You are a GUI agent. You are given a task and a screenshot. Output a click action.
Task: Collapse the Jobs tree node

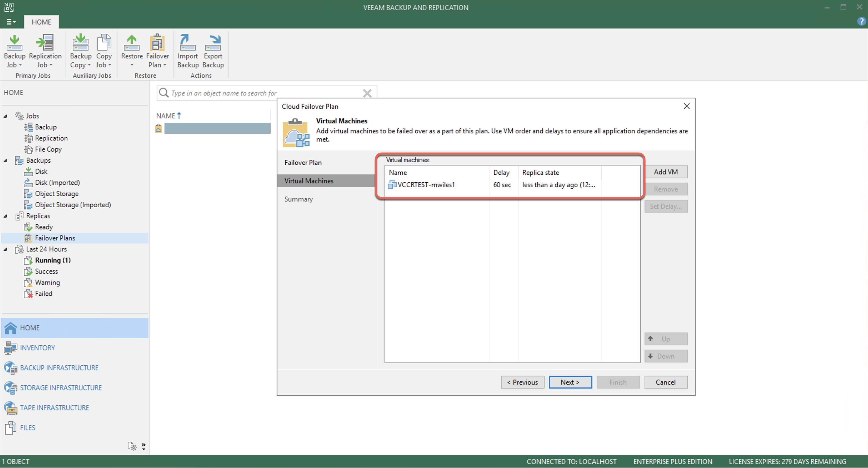[x=5, y=116]
